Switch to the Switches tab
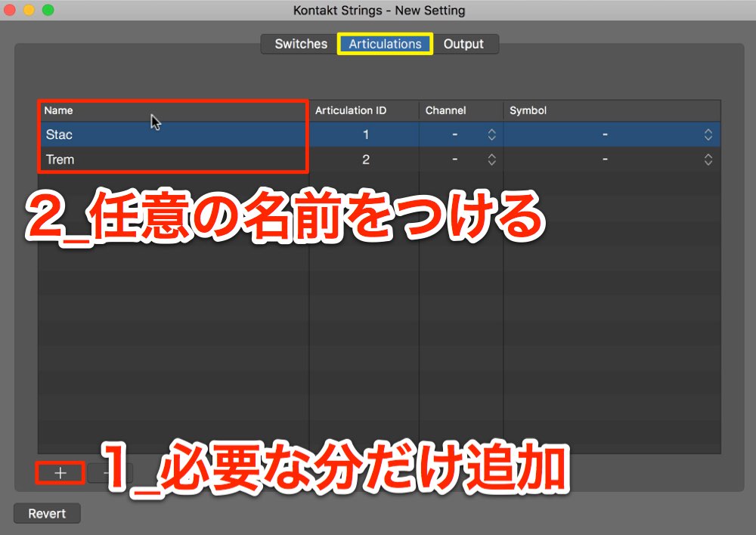The width and height of the screenshot is (756, 535). tap(299, 44)
